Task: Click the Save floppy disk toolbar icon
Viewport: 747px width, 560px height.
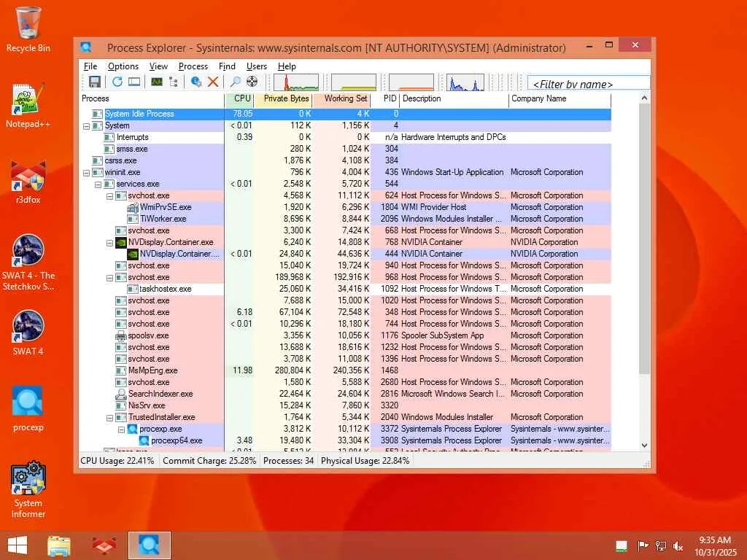Action: (x=94, y=82)
